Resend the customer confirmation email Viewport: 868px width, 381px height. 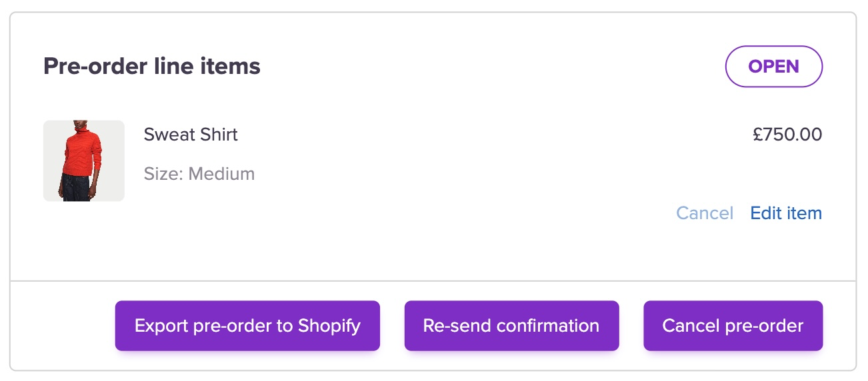511,326
